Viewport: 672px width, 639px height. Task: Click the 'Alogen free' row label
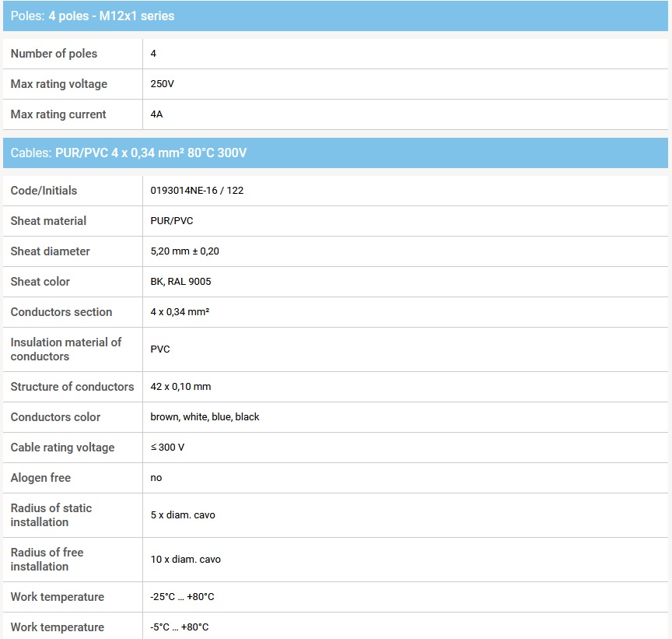point(40,478)
